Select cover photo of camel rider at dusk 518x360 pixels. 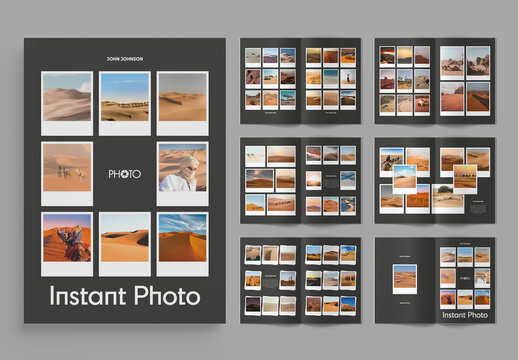pyautogui.click(x=67, y=244)
